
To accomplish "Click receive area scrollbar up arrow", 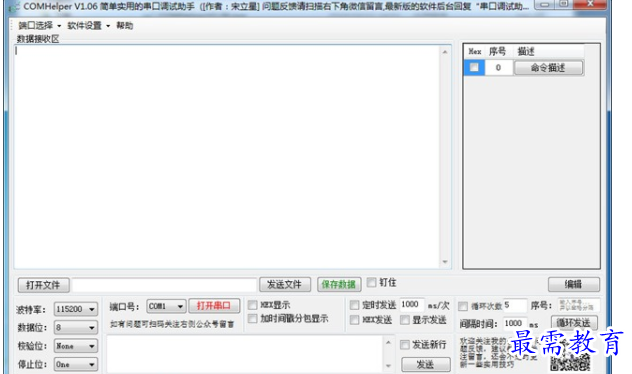I will pos(445,52).
